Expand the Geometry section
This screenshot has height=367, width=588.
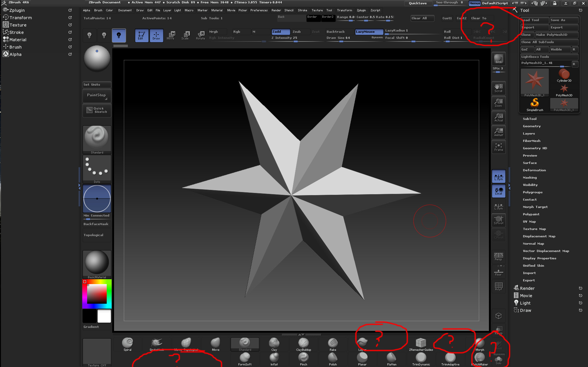(x=531, y=126)
